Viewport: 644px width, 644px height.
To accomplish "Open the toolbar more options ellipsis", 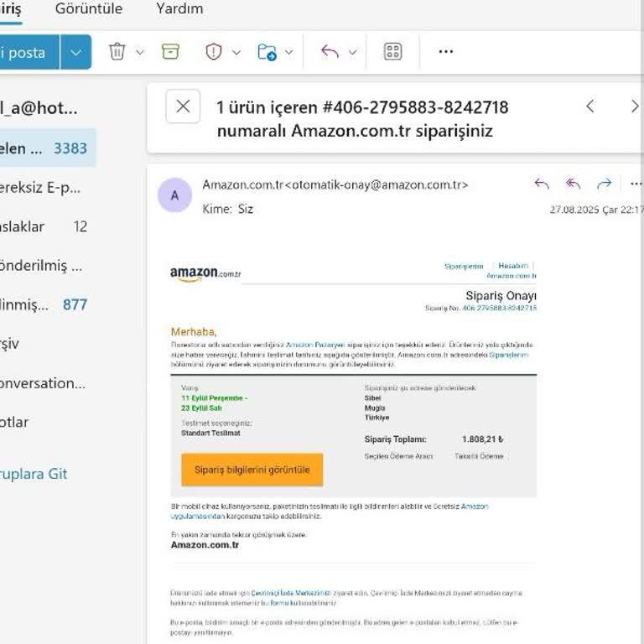I will [x=446, y=52].
